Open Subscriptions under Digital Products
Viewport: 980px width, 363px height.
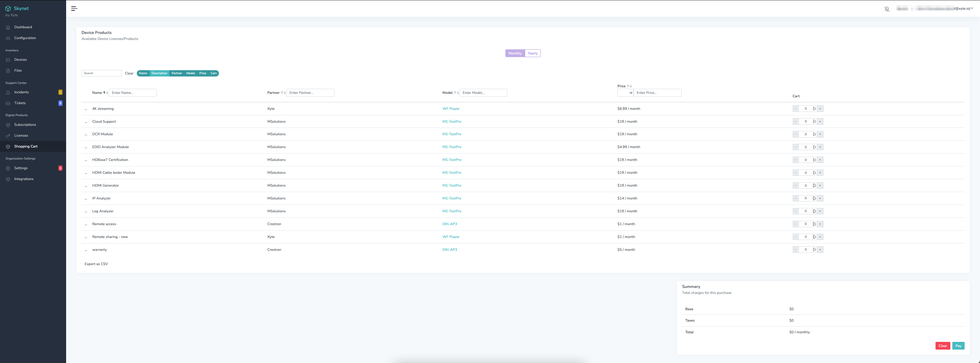25,124
